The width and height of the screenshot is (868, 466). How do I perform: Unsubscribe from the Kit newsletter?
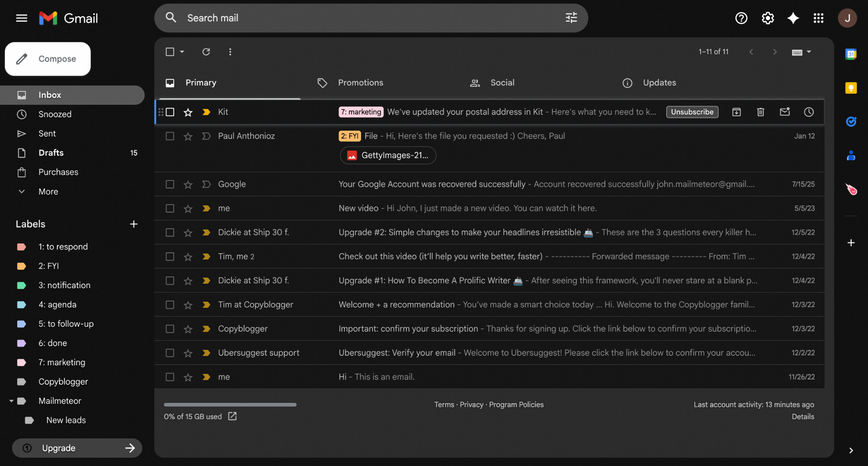pos(692,112)
